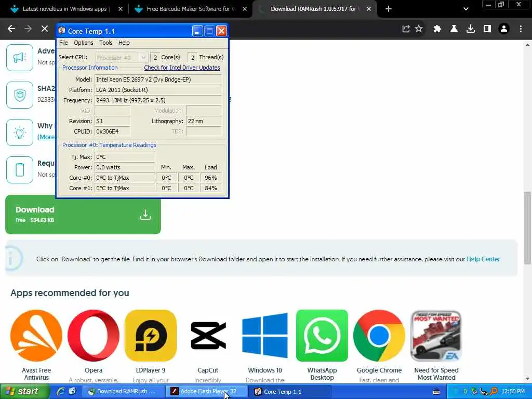
Task: Open the LDPlayer 9 app icon
Action: [x=151, y=336]
